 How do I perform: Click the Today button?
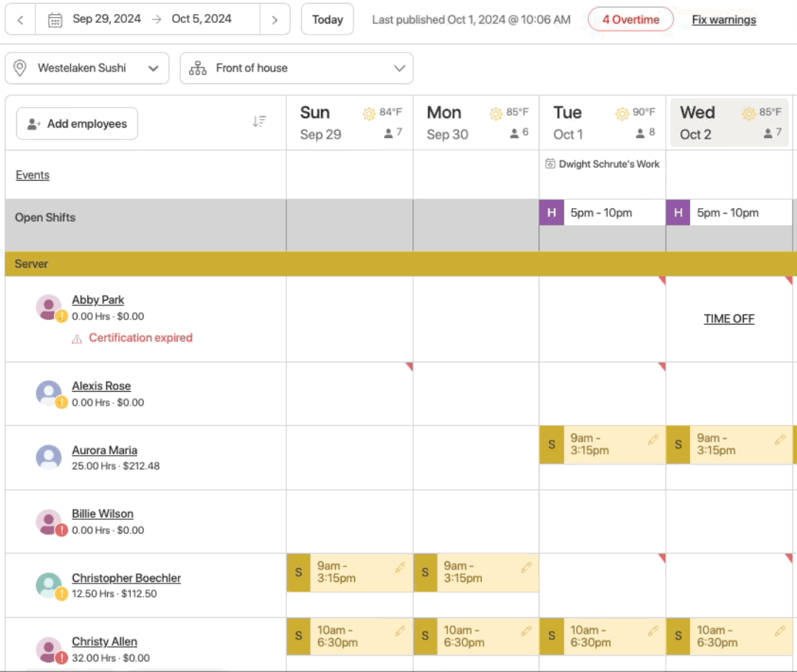328,20
